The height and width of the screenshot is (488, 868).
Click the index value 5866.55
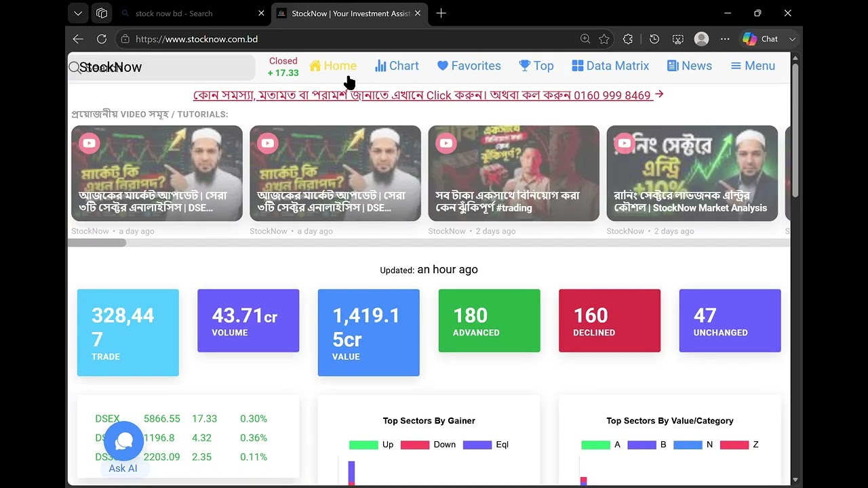162,419
